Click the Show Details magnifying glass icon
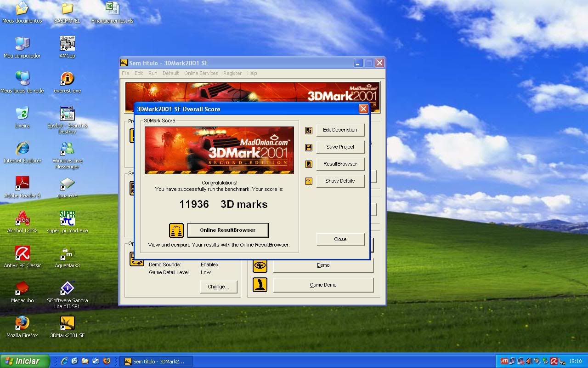Image resolution: width=588 pixels, height=368 pixels. click(309, 181)
